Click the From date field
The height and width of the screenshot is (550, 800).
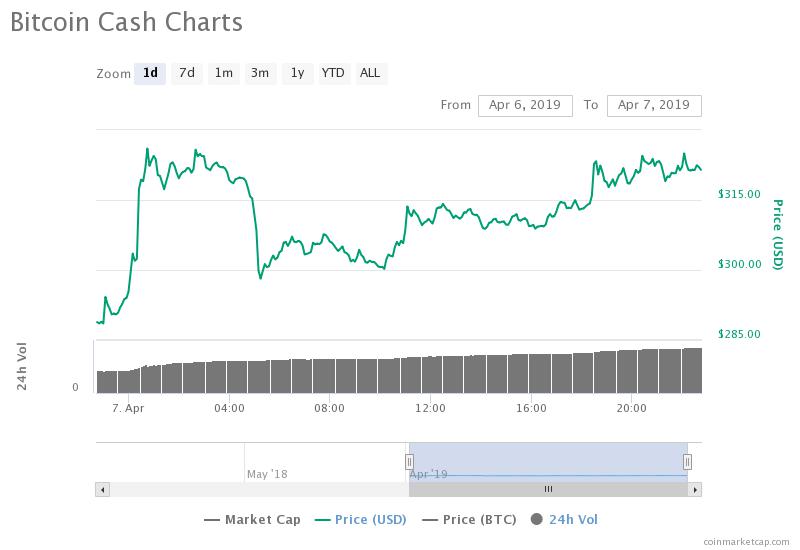(x=525, y=105)
